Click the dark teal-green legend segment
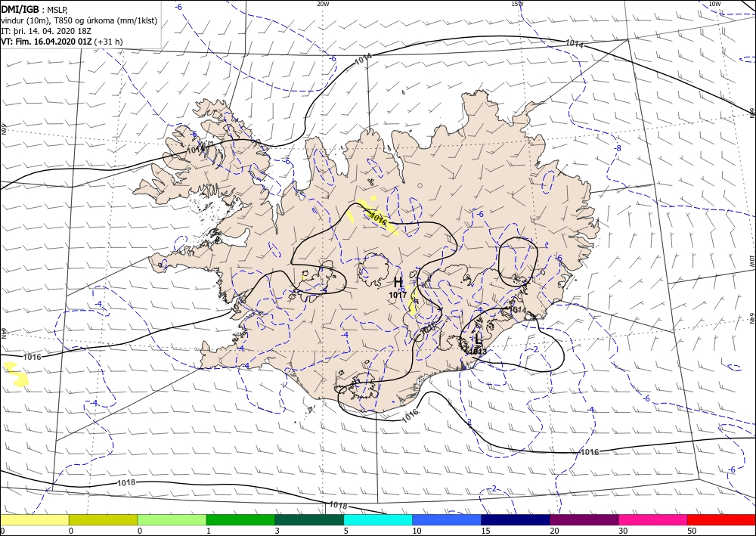 pos(309,520)
